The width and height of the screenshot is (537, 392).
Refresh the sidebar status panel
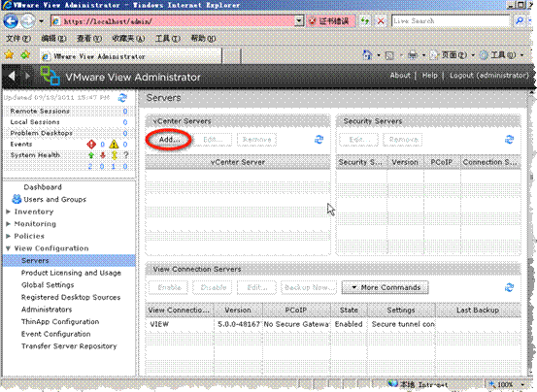(122, 98)
